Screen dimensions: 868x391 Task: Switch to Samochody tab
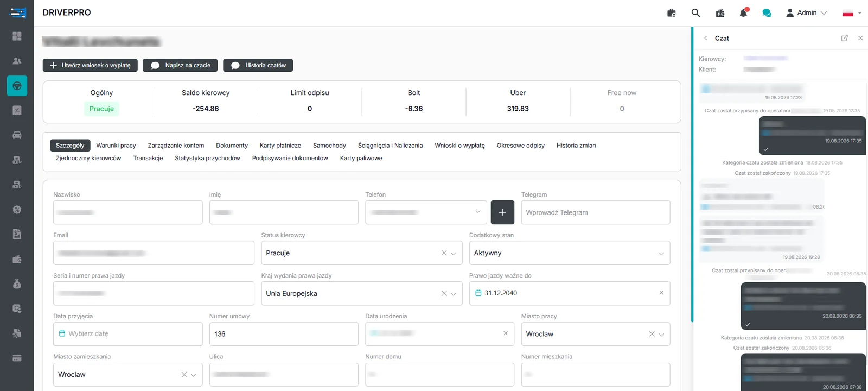click(329, 146)
